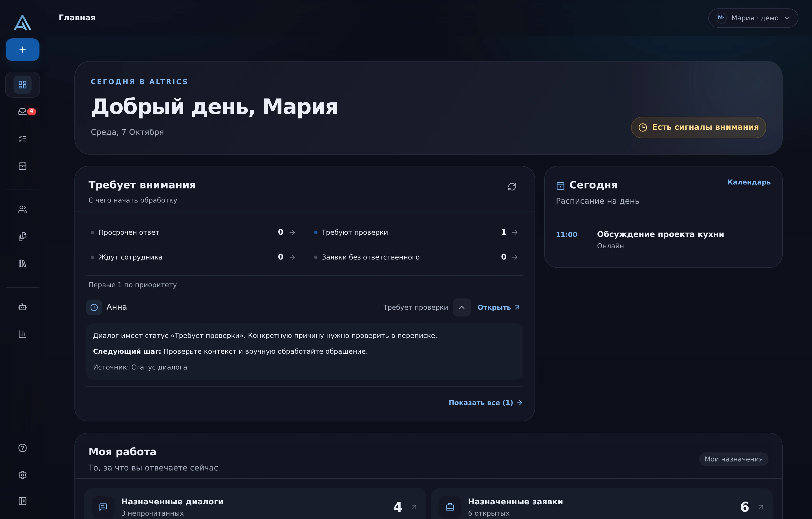Click the arrow next to count 6
Viewport: 812px width, 519px height.
point(760,507)
